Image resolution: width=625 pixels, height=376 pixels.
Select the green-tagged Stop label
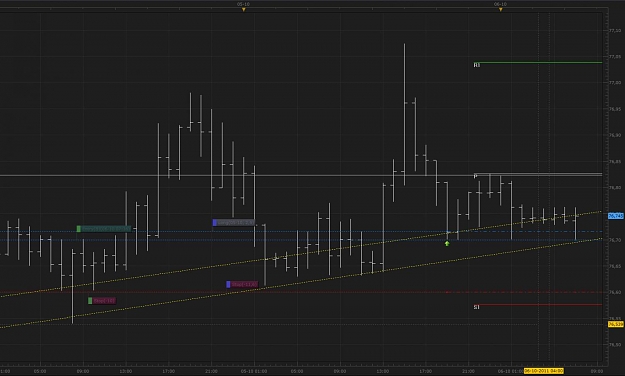pos(102,301)
